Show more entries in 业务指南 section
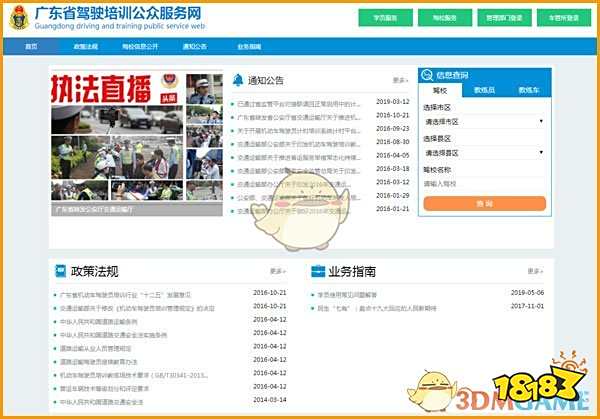 [x=535, y=271]
